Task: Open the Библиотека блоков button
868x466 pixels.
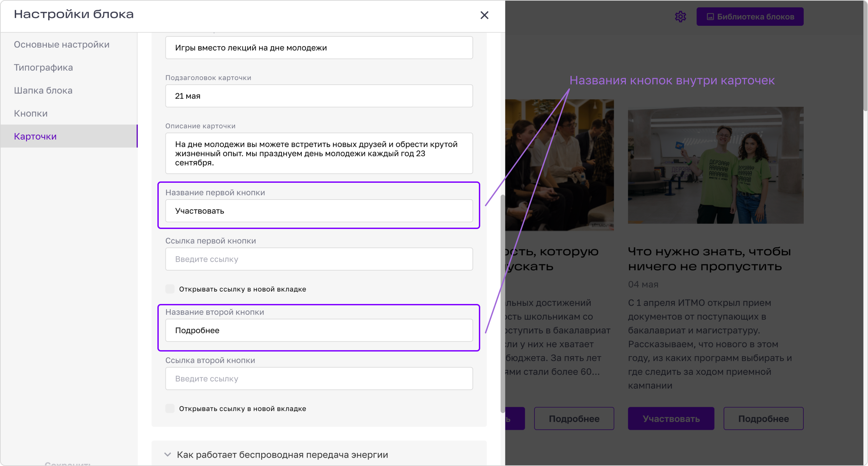Action: point(750,16)
